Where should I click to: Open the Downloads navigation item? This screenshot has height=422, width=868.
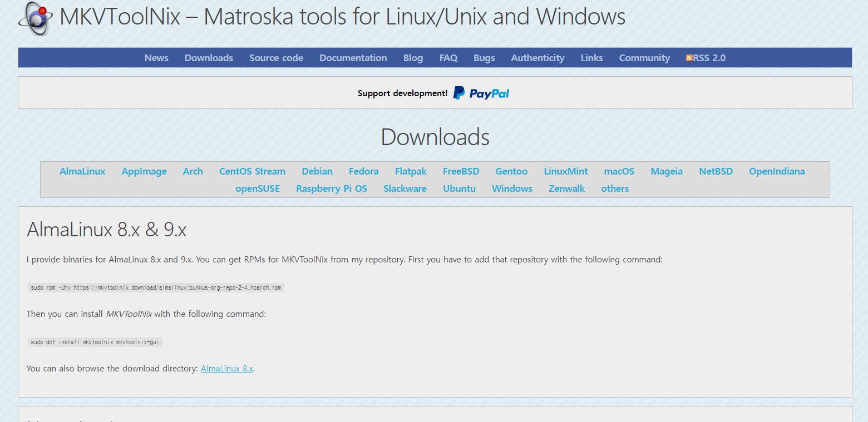pos(209,58)
